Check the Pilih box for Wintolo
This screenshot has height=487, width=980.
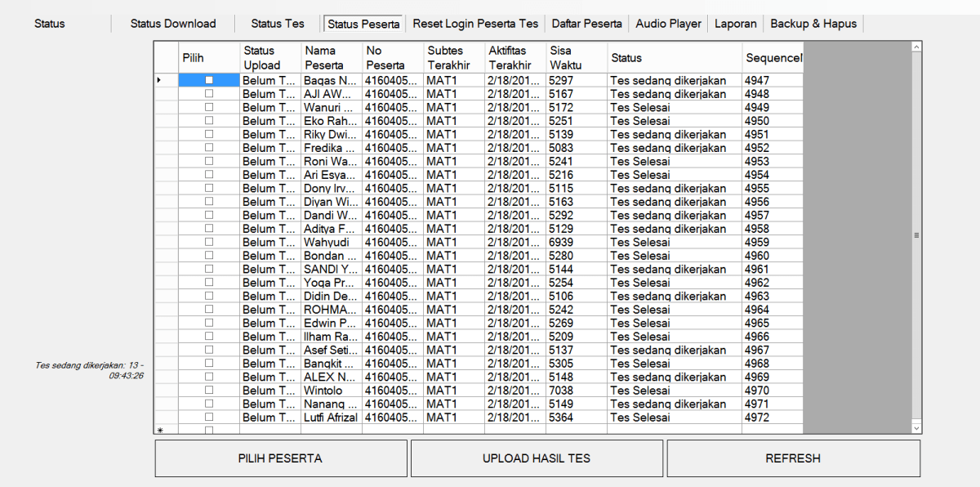209,391
